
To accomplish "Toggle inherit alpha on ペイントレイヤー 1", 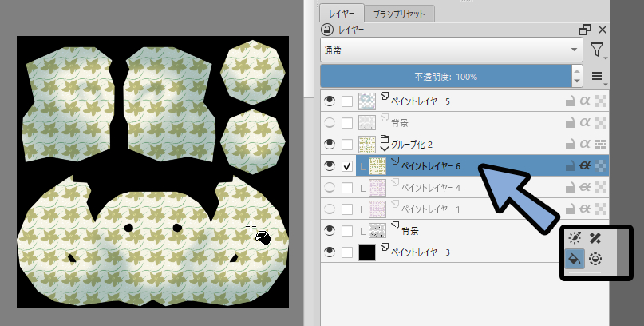I will point(585,209).
